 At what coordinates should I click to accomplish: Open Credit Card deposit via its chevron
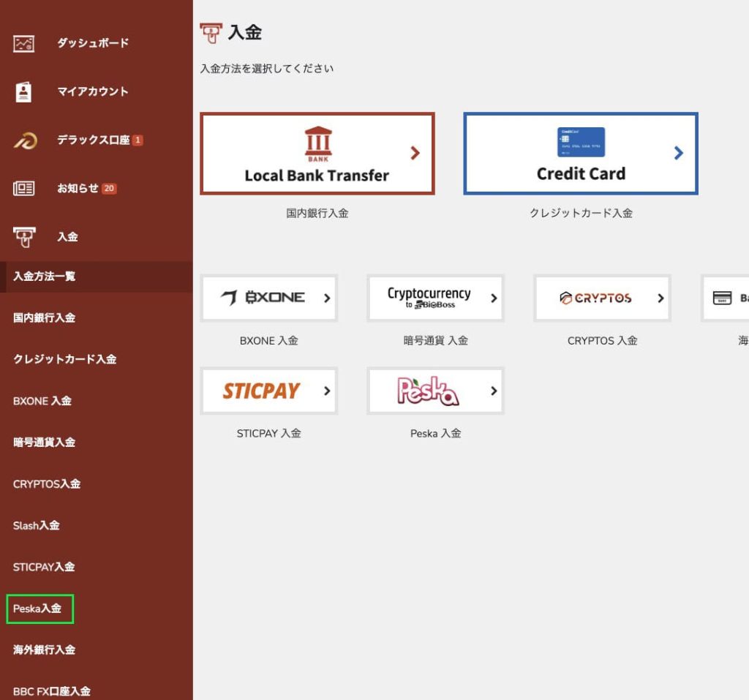[678, 153]
